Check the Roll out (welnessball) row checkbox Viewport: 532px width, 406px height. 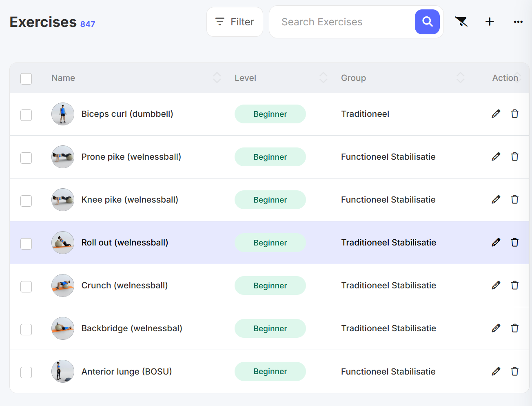(x=26, y=244)
